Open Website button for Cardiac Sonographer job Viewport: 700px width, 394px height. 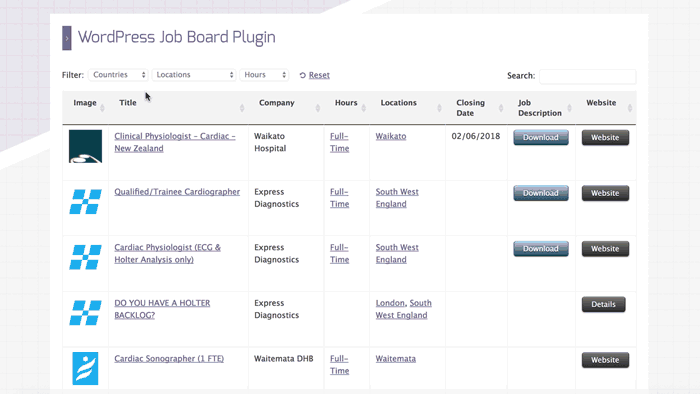(x=605, y=360)
